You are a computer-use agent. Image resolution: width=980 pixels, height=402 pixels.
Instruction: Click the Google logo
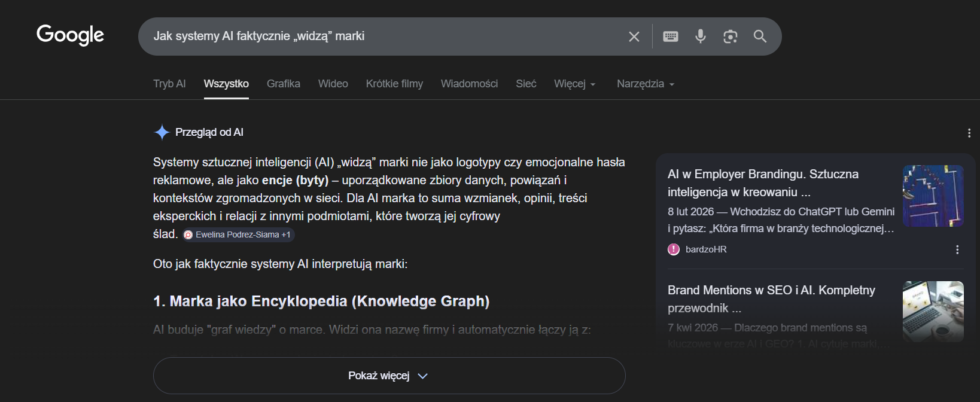70,35
